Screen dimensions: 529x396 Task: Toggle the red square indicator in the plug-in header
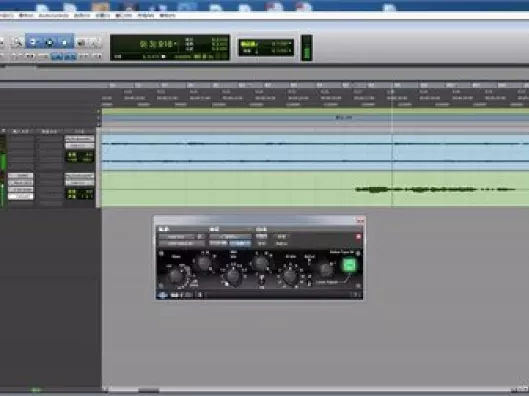358,237
